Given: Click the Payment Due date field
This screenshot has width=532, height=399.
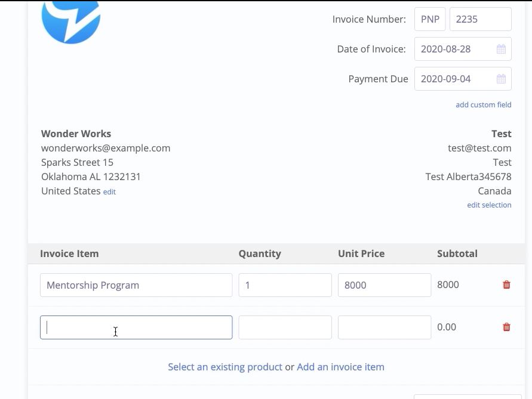Looking at the screenshot, I should click(x=463, y=79).
